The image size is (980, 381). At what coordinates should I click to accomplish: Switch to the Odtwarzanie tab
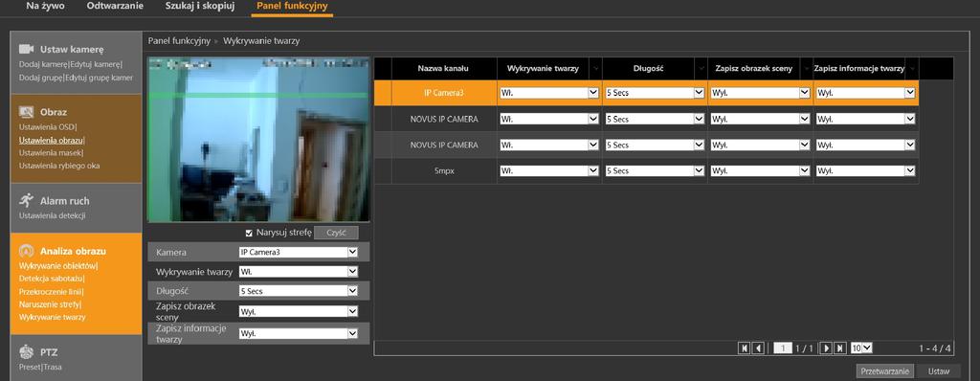tap(115, 6)
